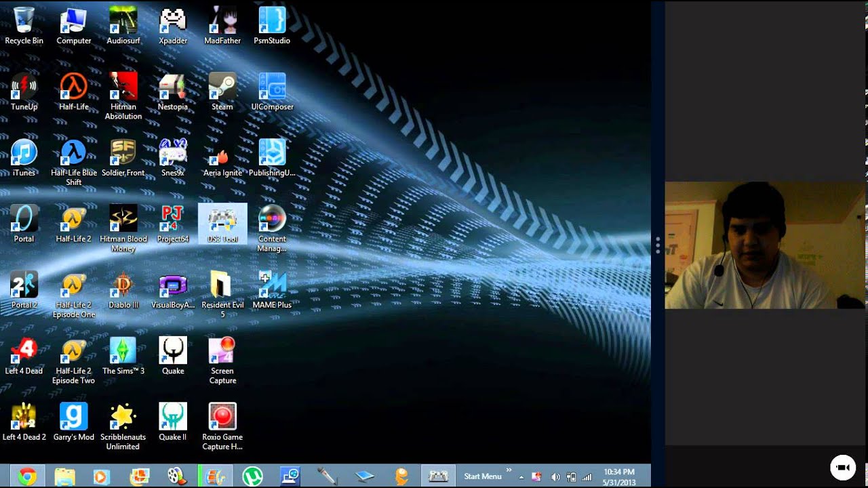Open the UIComposer shortcut
Image resolution: width=868 pixels, height=488 pixels.
point(272,92)
